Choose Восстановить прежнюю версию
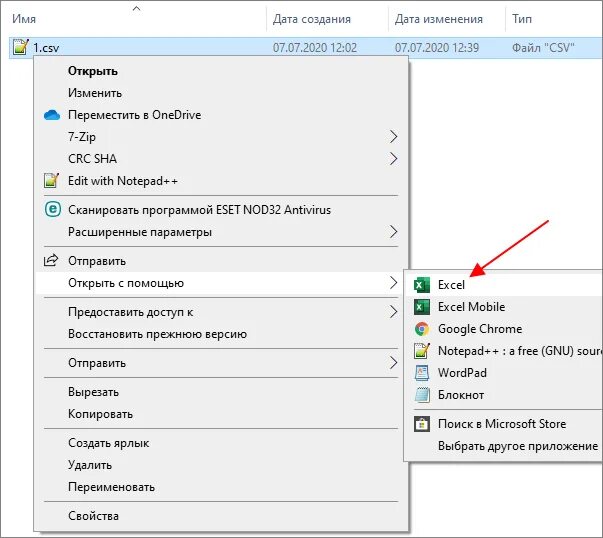The width and height of the screenshot is (603, 538). (221, 334)
